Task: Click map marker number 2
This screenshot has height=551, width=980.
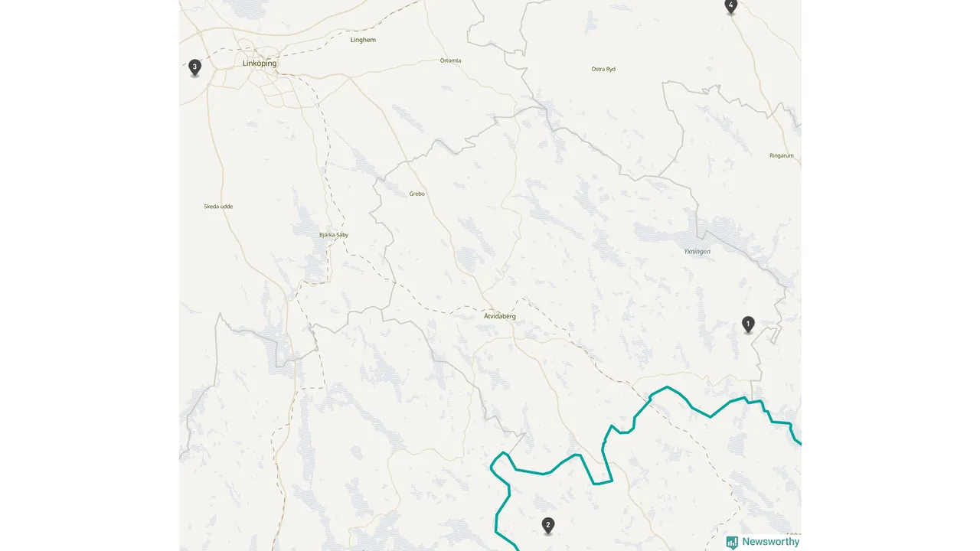Action: click(x=547, y=525)
